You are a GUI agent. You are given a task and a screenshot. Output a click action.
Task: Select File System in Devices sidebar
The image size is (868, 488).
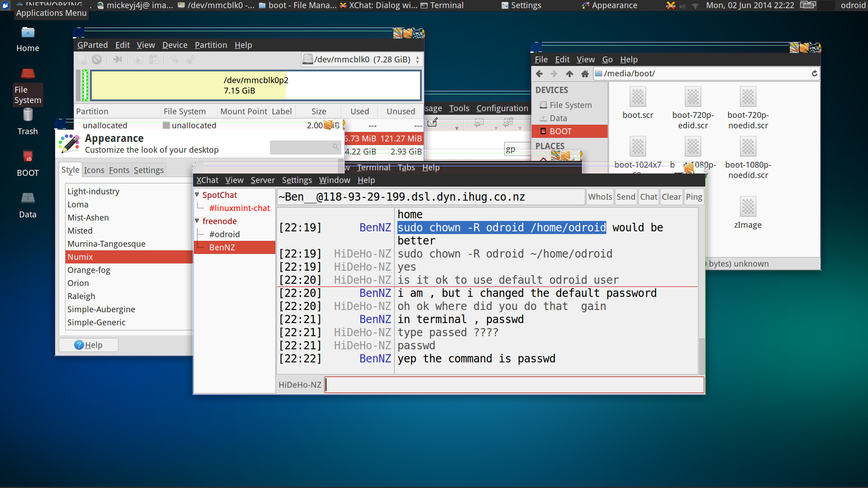tap(570, 105)
